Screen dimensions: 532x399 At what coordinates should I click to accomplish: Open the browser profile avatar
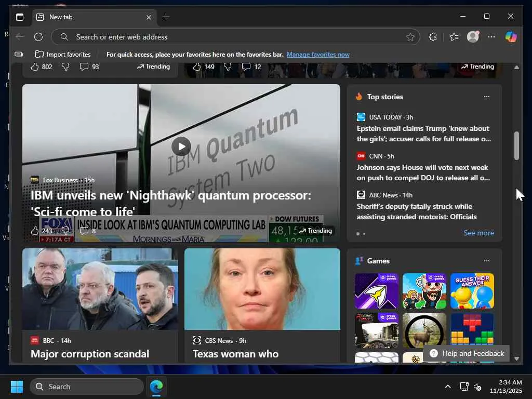click(473, 37)
